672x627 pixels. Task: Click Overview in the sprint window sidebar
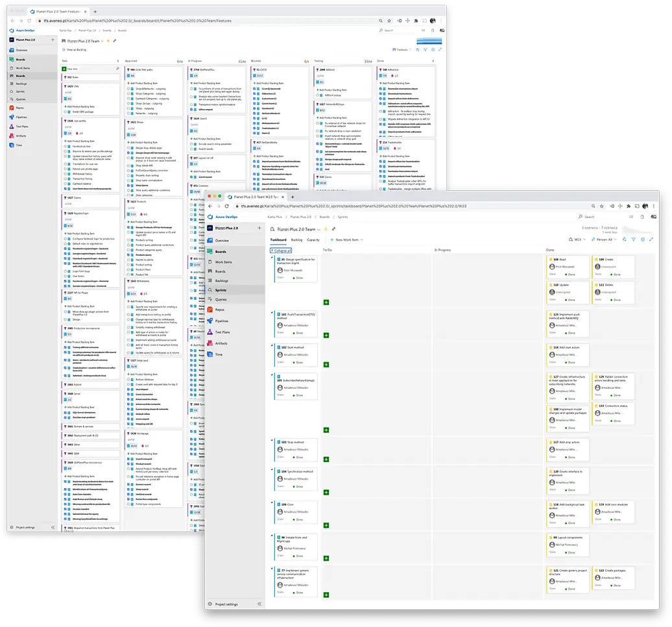click(222, 240)
